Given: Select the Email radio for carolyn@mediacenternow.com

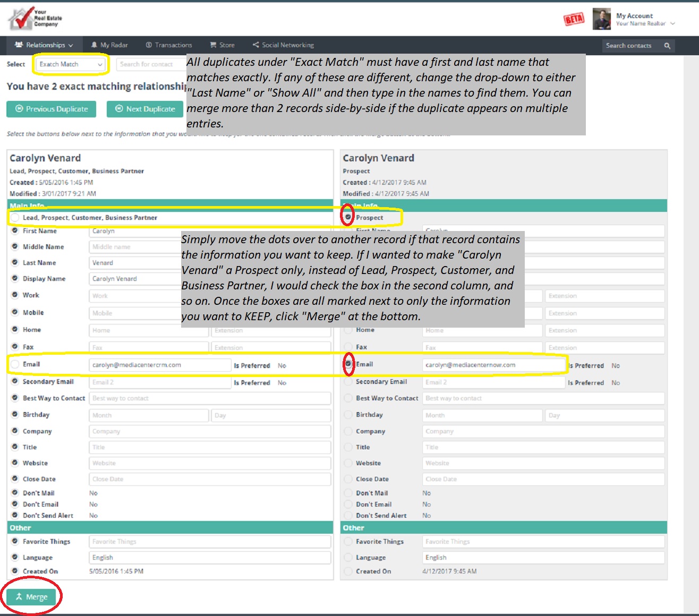Looking at the screenshot, I should pyautogui.click(x=348, y=364).
